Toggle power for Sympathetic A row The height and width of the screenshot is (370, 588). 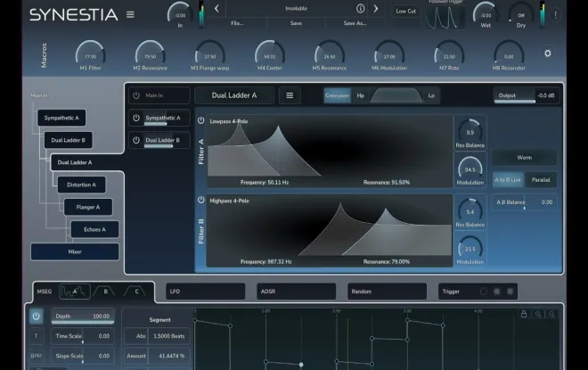[136, 118]
